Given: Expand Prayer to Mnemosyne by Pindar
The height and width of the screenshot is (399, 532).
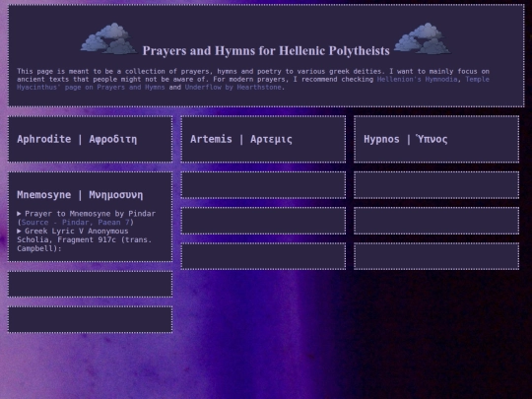Looking at the screenshot, I should (x=86, y=214).
